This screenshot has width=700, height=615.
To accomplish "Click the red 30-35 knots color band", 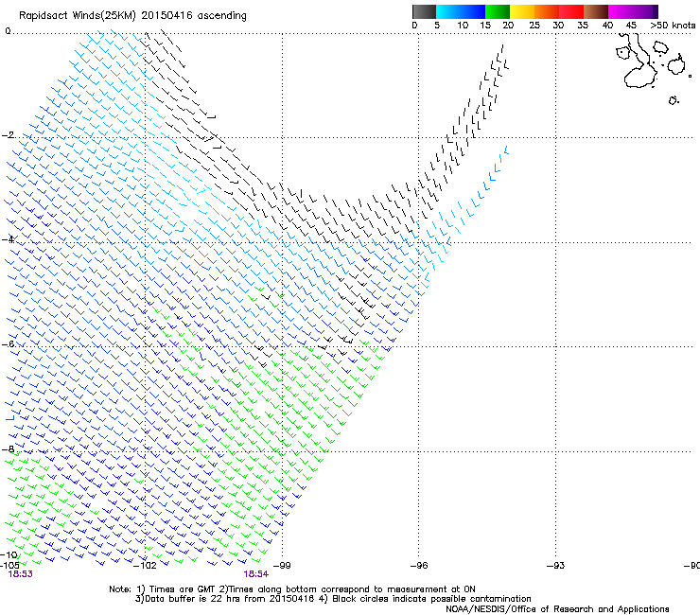I will [571, 11].
